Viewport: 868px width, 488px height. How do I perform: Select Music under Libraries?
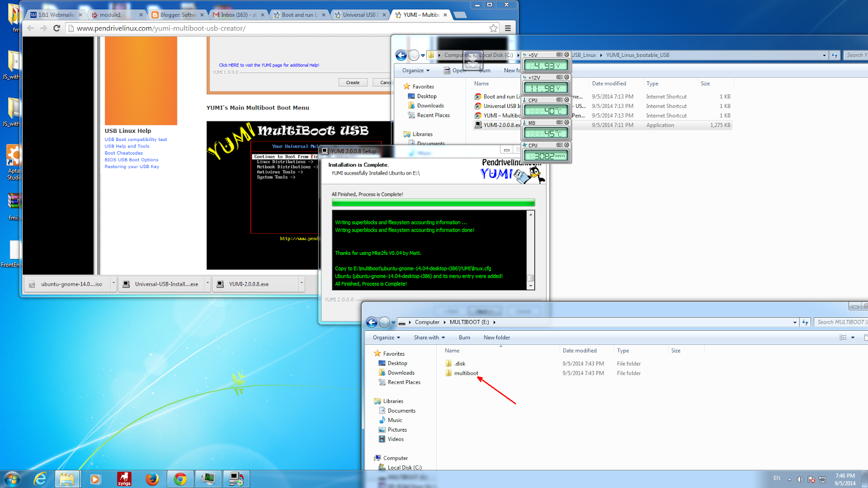coord(395,420)
